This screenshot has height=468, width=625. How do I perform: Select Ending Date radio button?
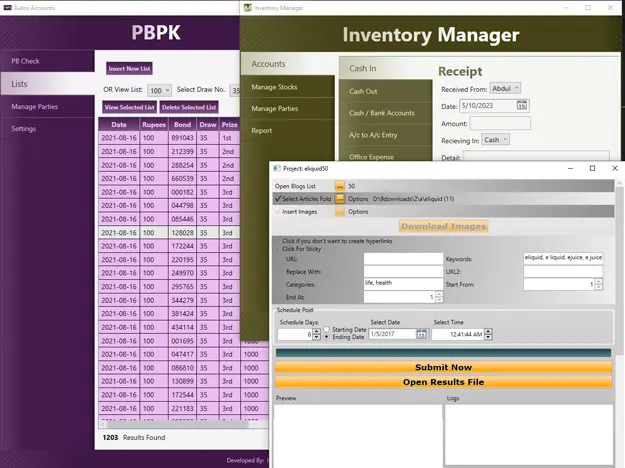pyautogui.click(x=326, y=337)
